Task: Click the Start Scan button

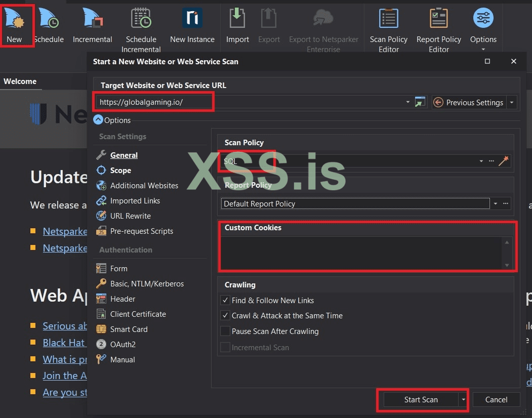Action: pyautogui.click(x=421, y=400)
